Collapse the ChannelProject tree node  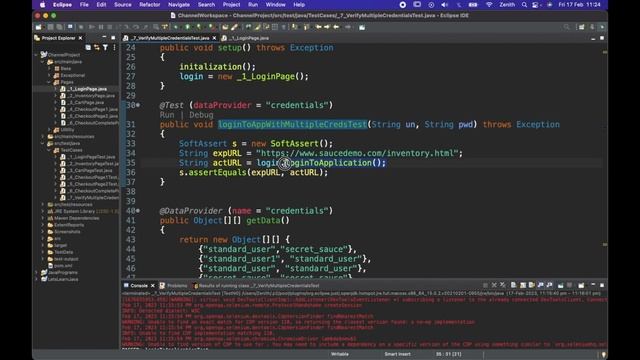[37, 55]
